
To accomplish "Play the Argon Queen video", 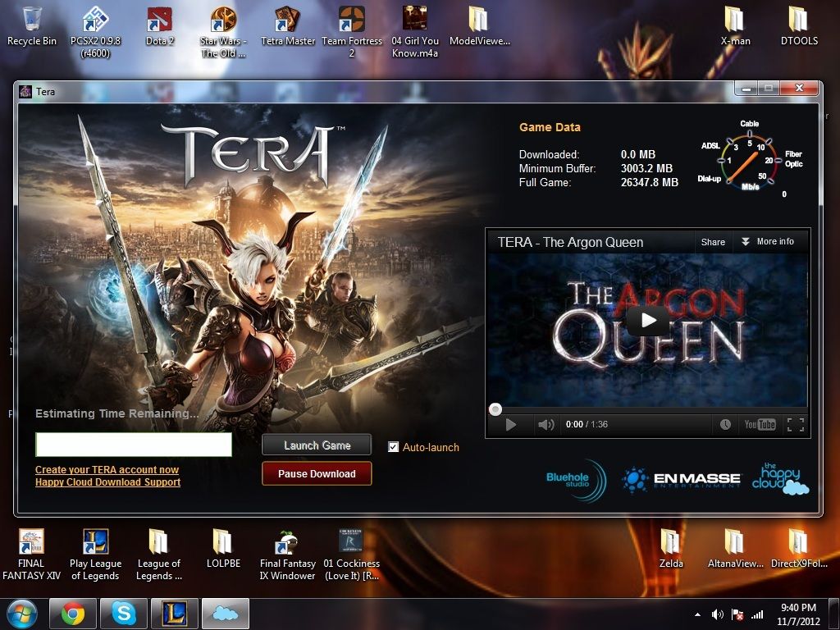I will (648, 320).
